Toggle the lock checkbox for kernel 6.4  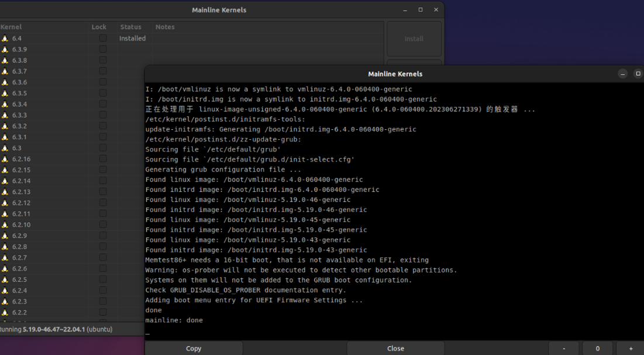point(103,38)
